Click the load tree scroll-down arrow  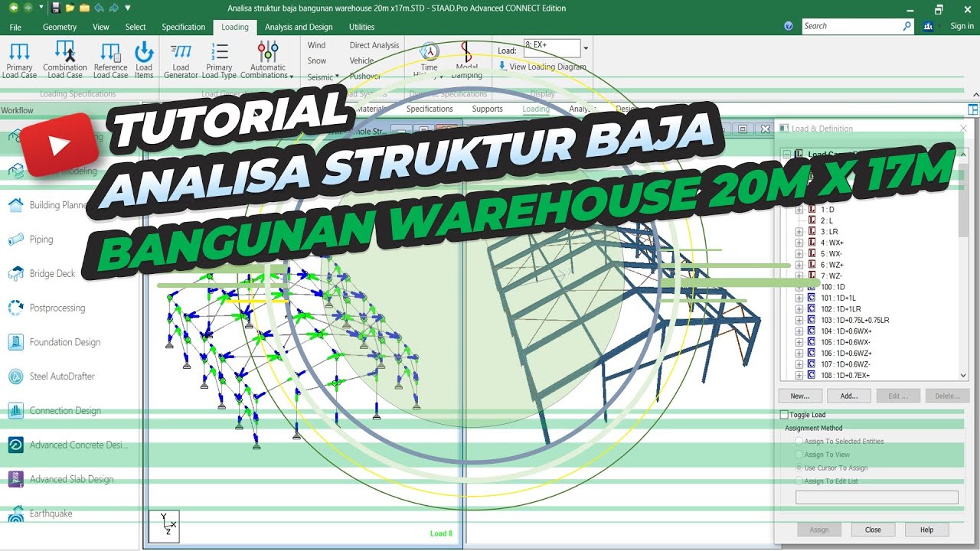pos(964,375)
